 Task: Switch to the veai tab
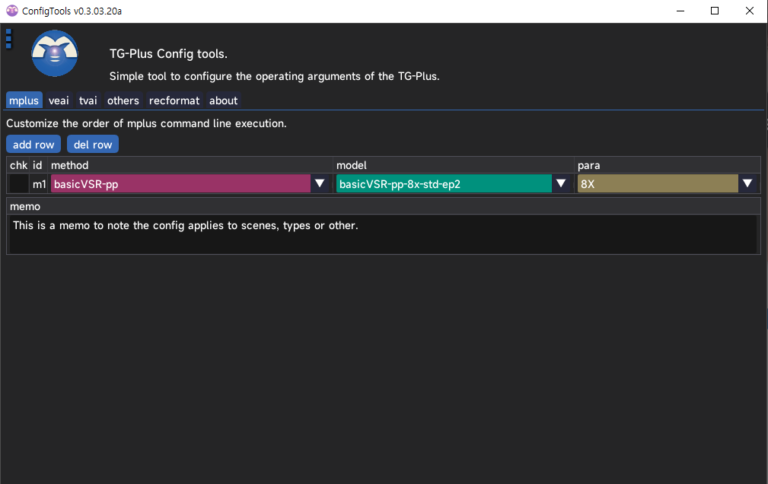(x=59, y=101)
